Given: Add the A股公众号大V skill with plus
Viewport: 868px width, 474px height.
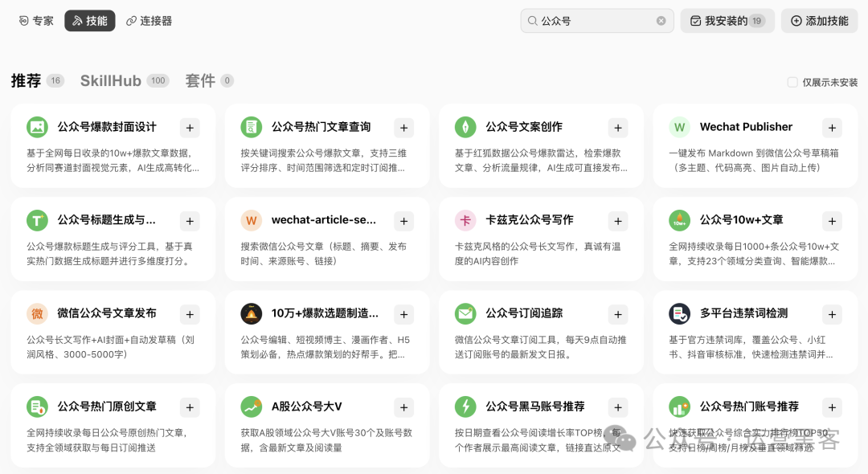Looking at the screenshot, I should coord(404,407).
